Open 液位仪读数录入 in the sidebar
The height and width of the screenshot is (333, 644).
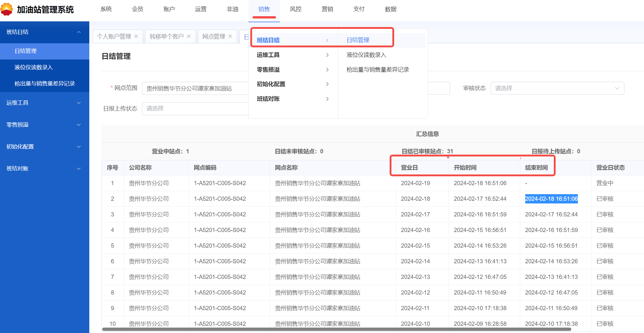pos(34,67)
